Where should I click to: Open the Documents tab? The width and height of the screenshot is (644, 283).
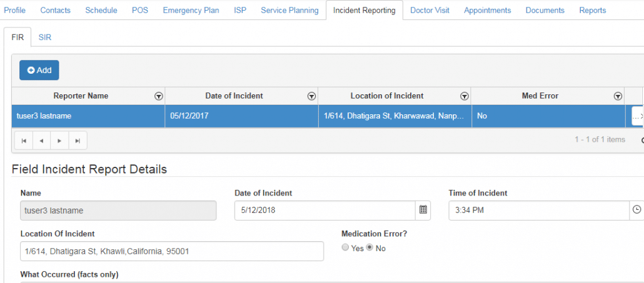(x=545, y=10)
